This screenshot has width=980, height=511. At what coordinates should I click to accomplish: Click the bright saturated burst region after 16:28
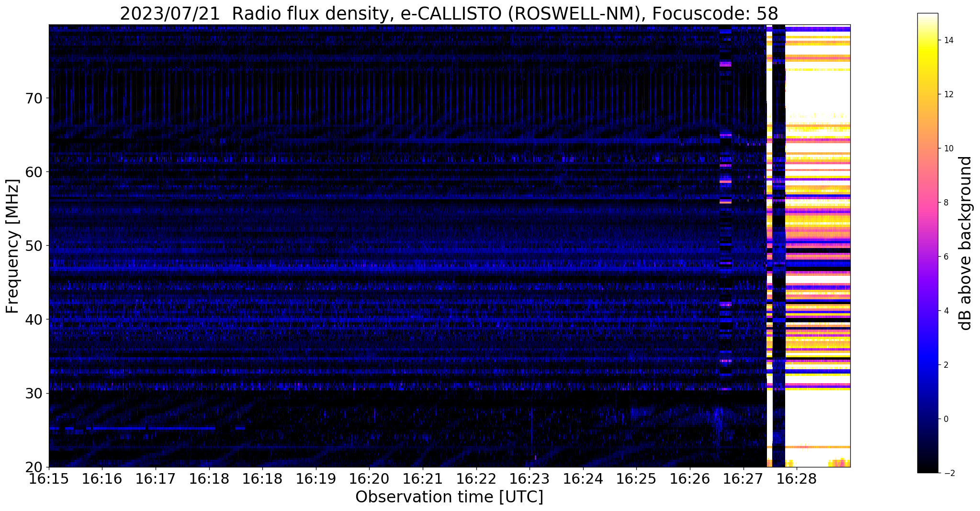click(818, 246)
